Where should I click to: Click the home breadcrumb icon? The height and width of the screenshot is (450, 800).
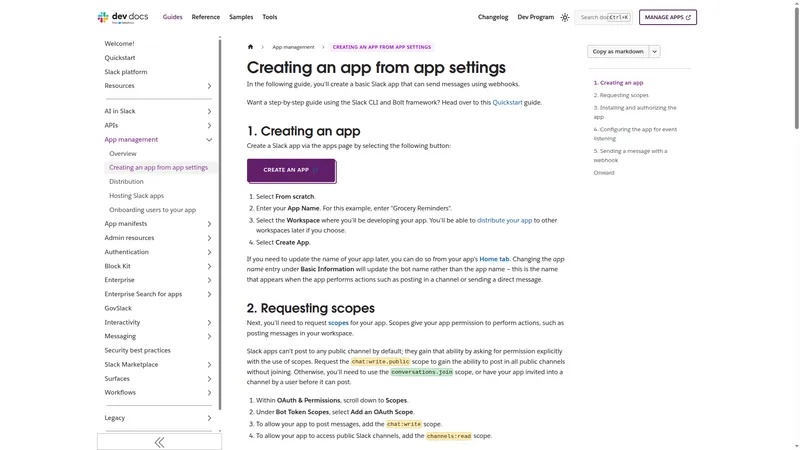[250, 47]
